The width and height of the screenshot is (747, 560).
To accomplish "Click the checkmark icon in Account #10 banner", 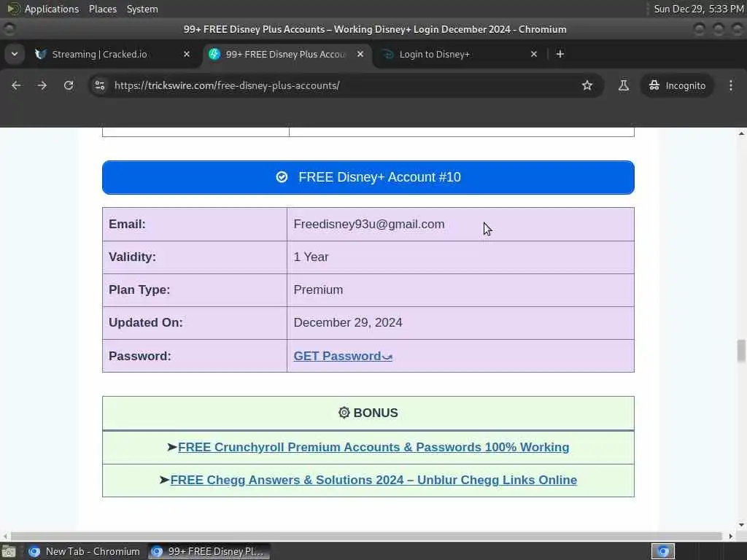I will coord(282,177).
